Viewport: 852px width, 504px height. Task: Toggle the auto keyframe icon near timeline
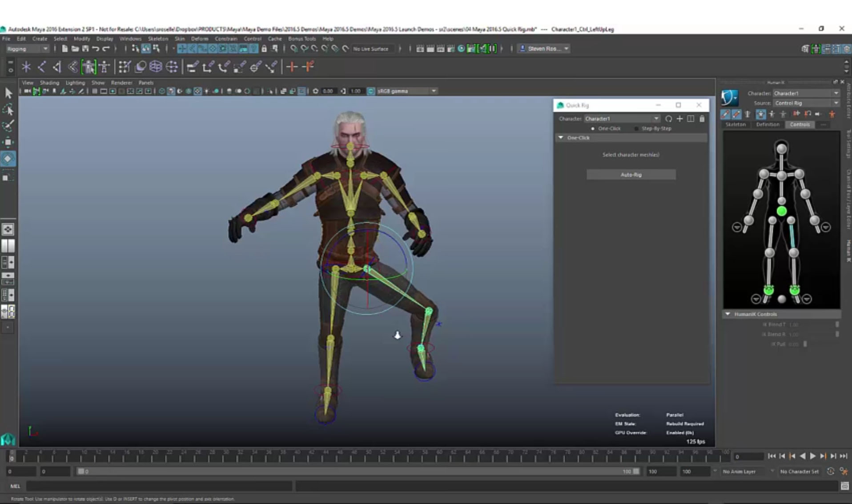point(830,471)
